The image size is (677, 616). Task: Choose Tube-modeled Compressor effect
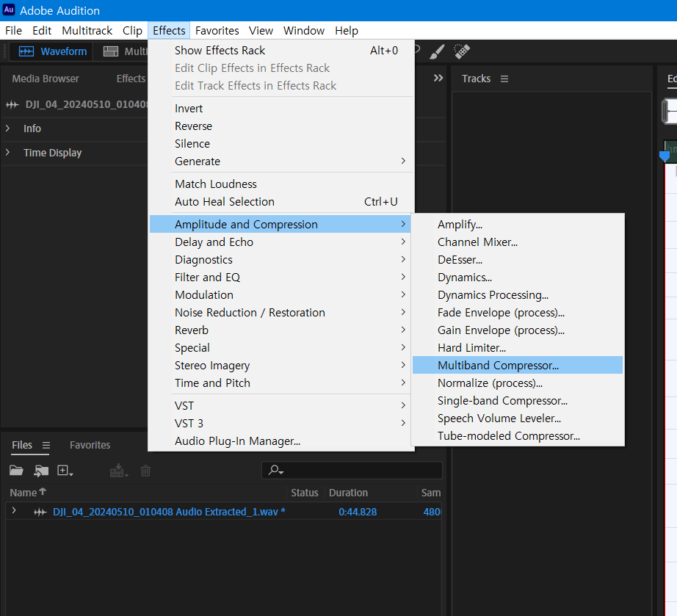point(518,436)
